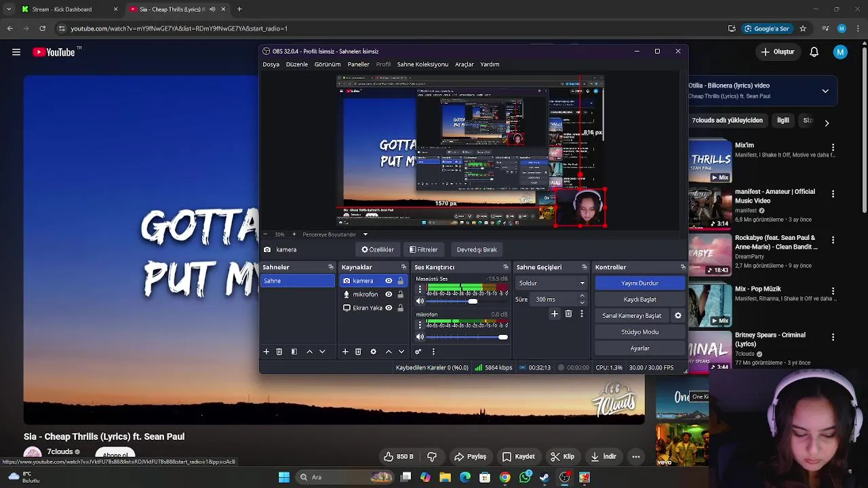
Task: Open Soldur transition dropdown
Action: coord(551,283)
